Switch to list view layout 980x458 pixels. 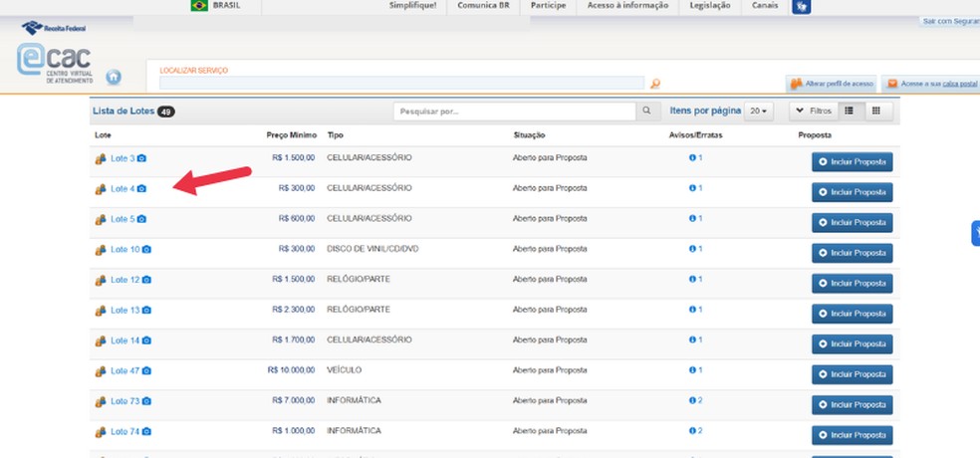(848, 112)
